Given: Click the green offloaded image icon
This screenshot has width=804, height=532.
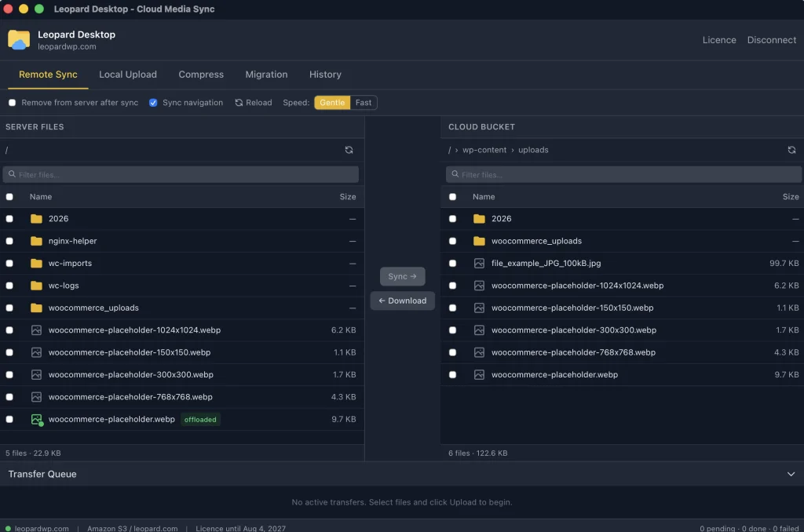Looking at the screenshot, I should [36, 420].
